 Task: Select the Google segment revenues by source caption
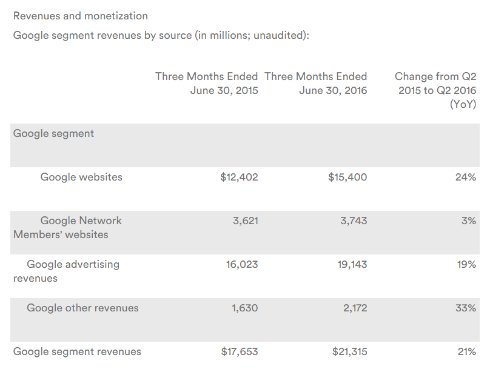161,35
